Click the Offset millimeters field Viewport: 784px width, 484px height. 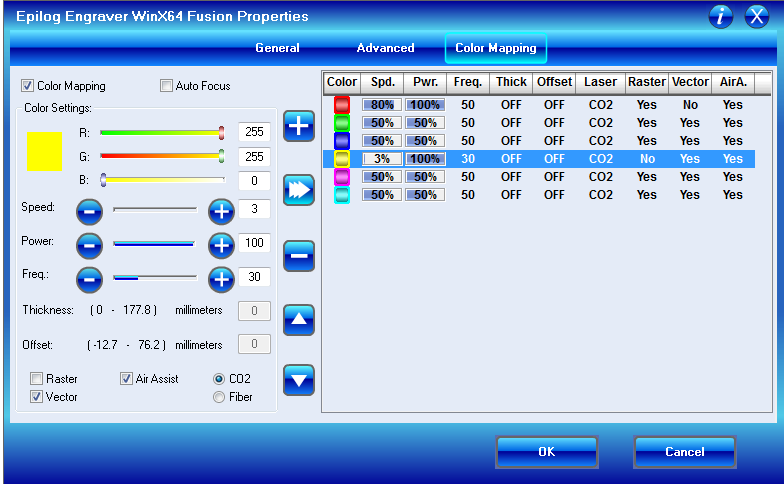pos(254,344)
